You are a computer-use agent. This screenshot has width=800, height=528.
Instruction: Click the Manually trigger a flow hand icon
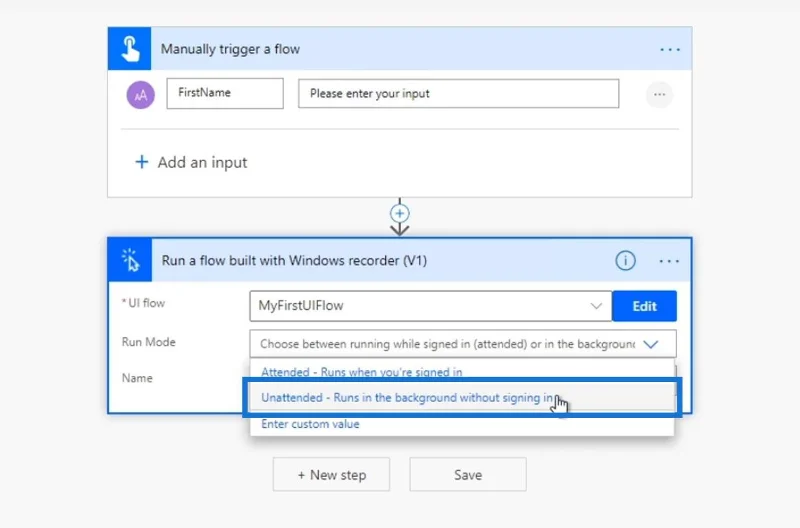(x=130, y=48)
